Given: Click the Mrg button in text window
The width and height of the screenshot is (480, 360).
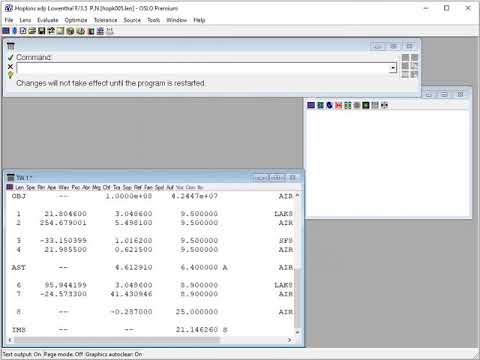Looking at the screenshot, I should 96,187.
